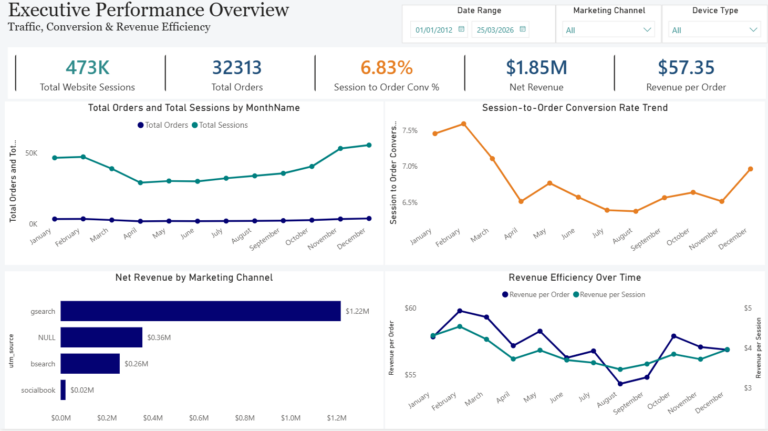768x431 pixels.
Task: Click the Revenue per Order $57.35 card
Action: (687, 74)
